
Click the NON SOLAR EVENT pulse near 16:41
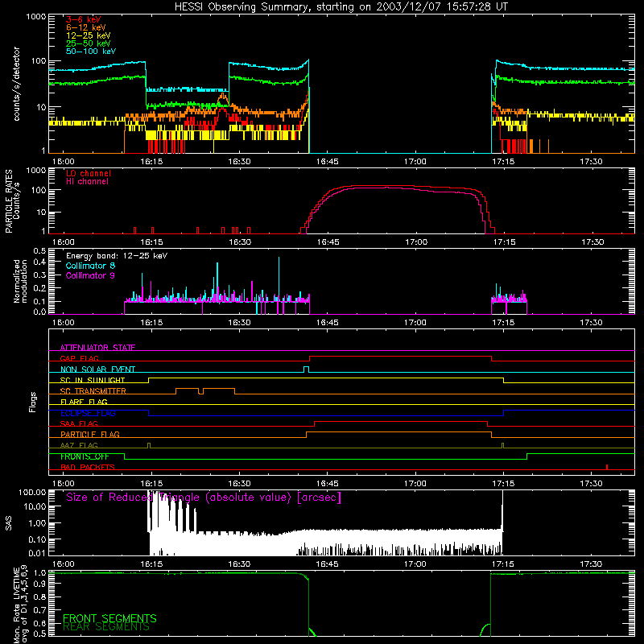click(x=306, y=369)
